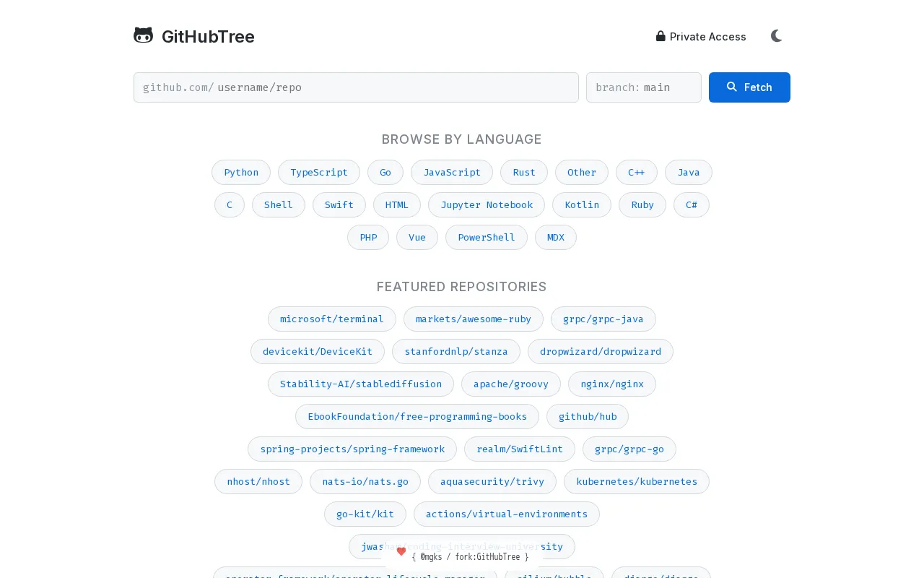
Task: Open nats-io/nats.go repository
Action: click(365, 481)
